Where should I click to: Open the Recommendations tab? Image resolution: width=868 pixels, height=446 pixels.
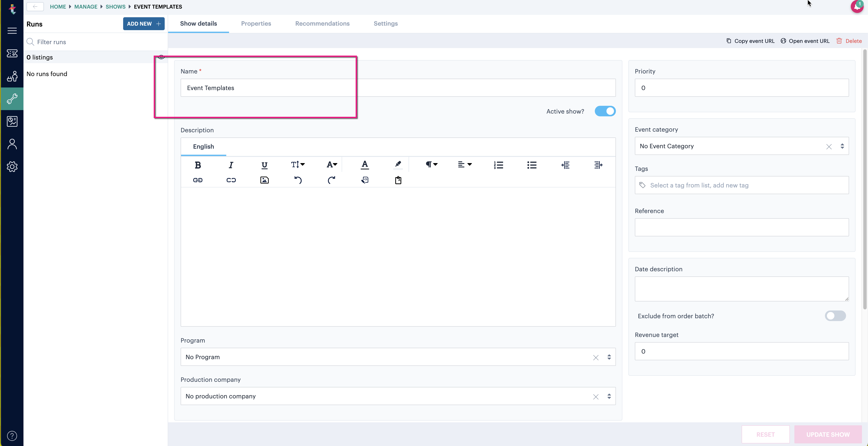[x=322, y=24]
